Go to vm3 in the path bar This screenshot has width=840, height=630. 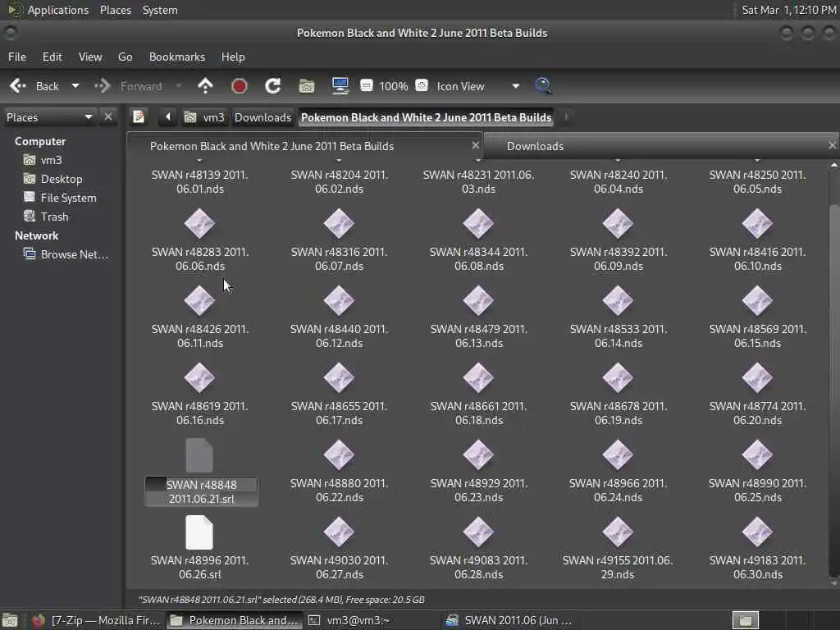(204, 117)
